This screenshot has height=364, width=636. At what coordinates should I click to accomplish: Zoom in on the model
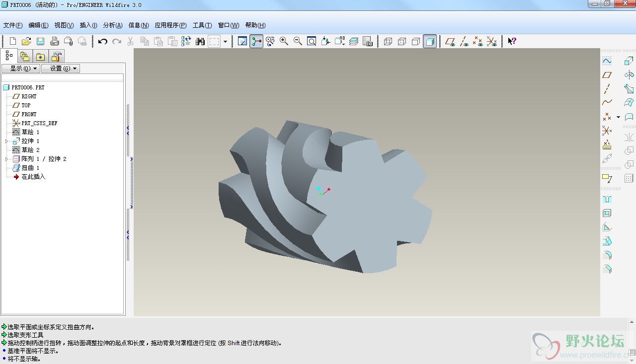tap(284, 41)
